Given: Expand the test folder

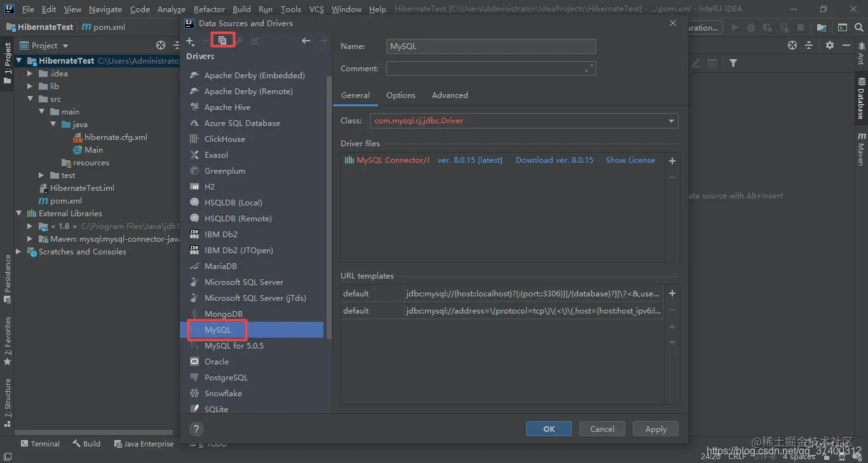Looking at the screenshot, I should click(41, 176).
